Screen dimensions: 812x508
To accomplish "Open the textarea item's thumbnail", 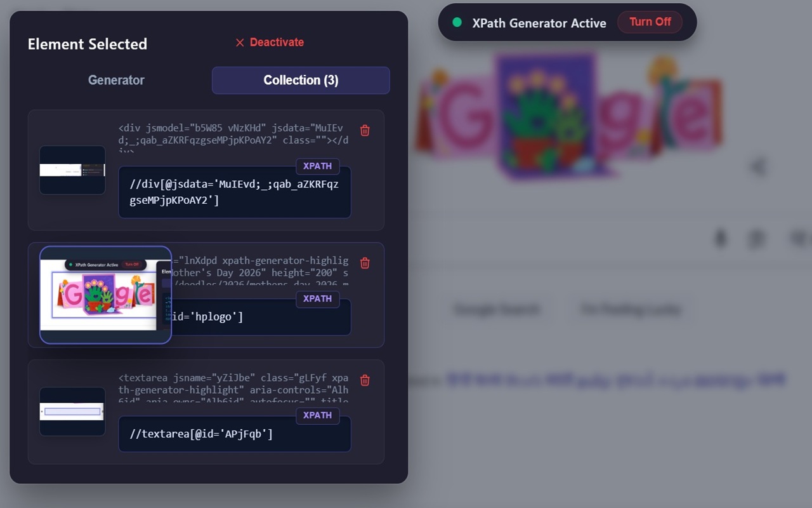I will click(72, 411).
